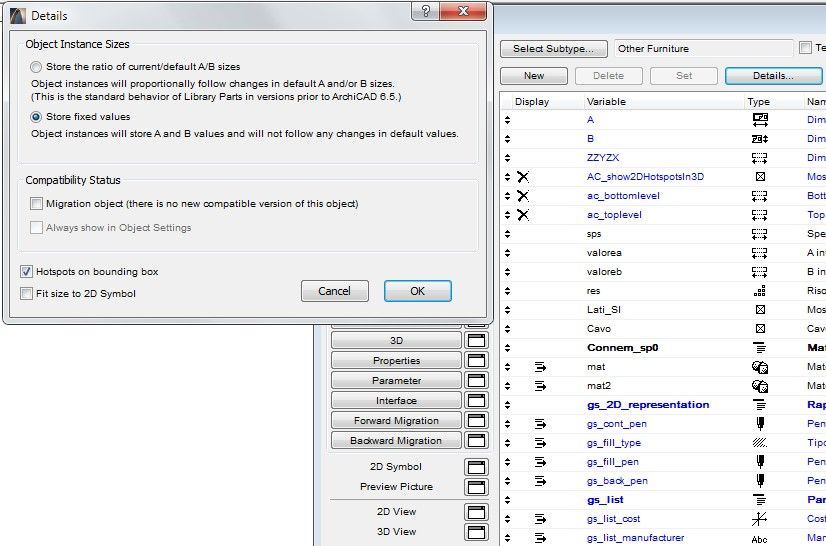This screenshot has width=826, height=546.
Task: Select 'Store the ratio of current/default A/B sizes'
Action: pyautogui.click(x=36, y=67)
